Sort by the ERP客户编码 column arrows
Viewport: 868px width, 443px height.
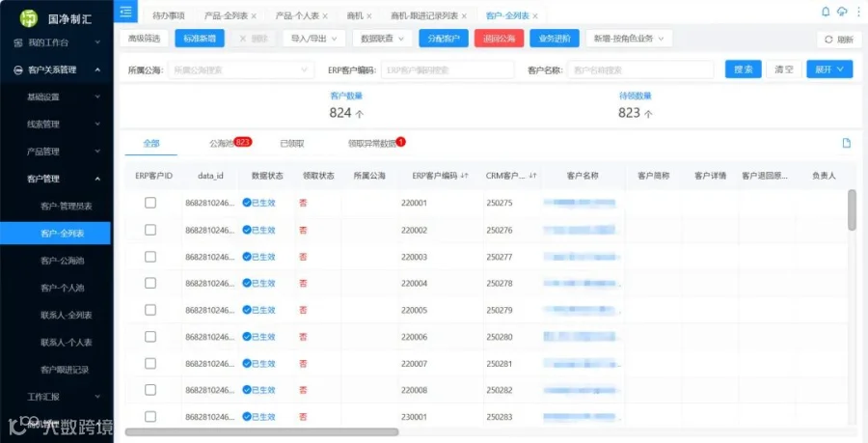[x=464, y=176]
